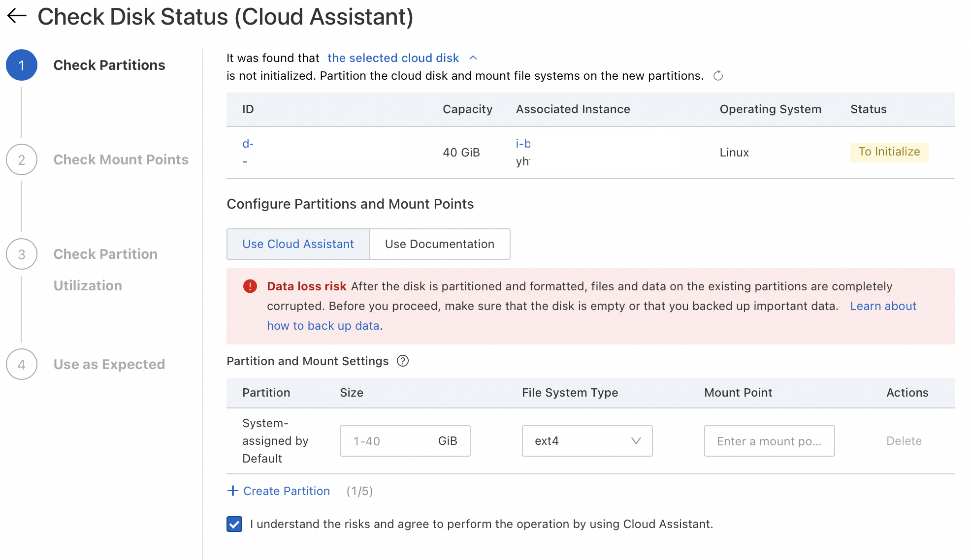Uncheck the risk agreement checkbox
Screen dimensions: 971x560
tap(234, 524)
